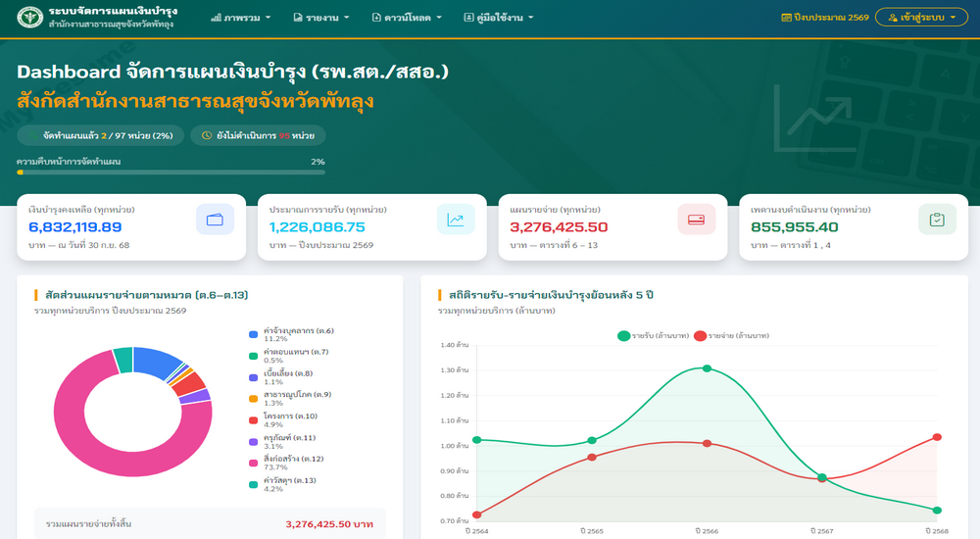Click the user icon in เข้าสู่ระบบ
Viewport: 980px width, 539px height.
pos(893,18)
